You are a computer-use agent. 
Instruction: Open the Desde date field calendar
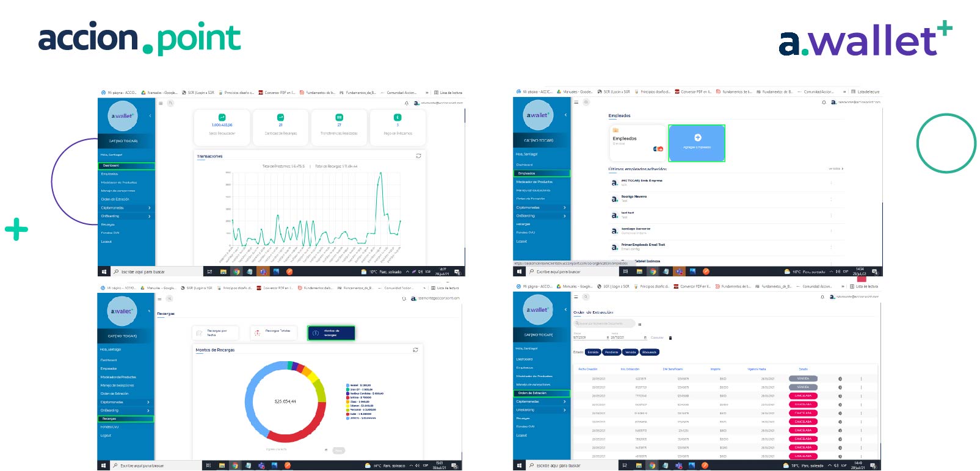608,337
